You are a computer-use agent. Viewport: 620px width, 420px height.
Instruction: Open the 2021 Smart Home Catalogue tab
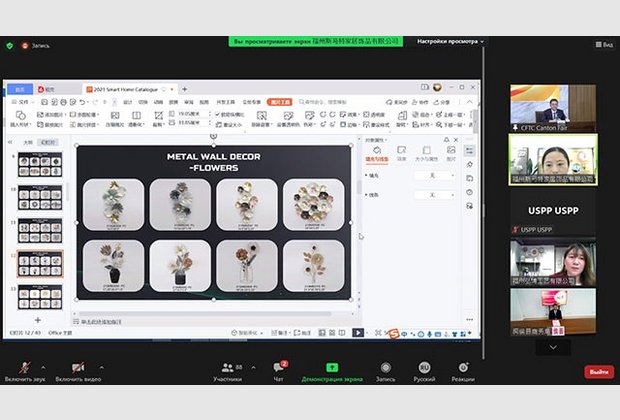coord(130,89)
